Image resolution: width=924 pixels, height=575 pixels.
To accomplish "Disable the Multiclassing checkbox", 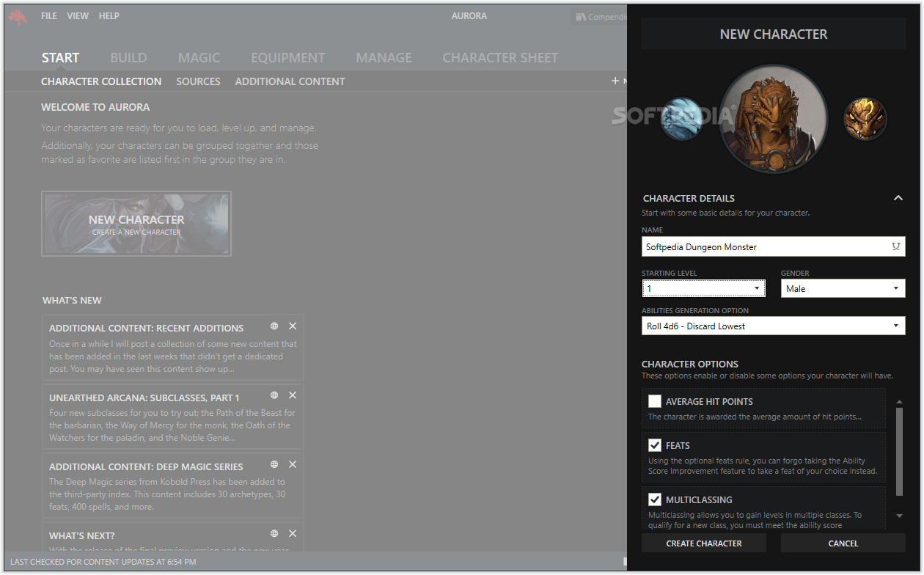I will click(655, 499).
